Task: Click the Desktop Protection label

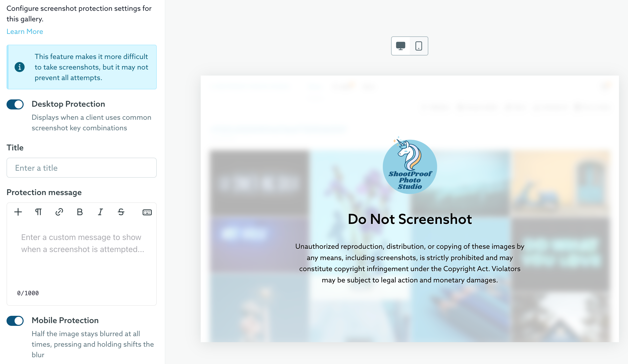Action: (x=68, y=104)
